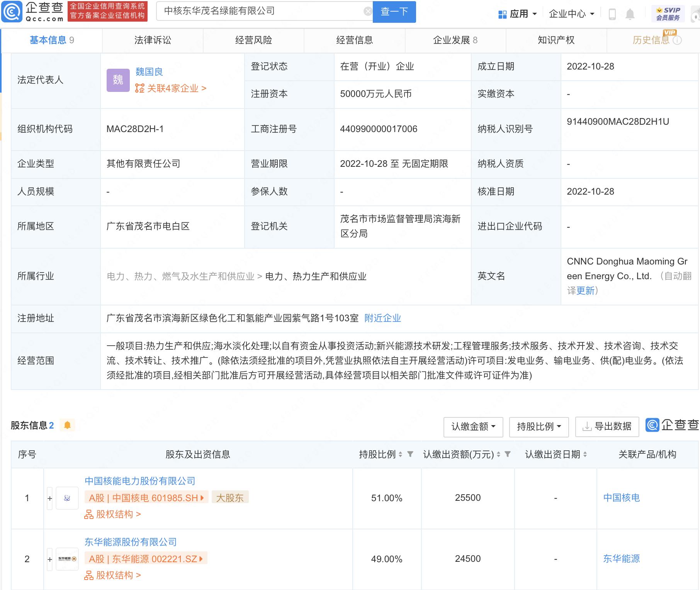Click the 49.00% holding ratio cell
Screen dimensions: 700x590
point(387,559)
